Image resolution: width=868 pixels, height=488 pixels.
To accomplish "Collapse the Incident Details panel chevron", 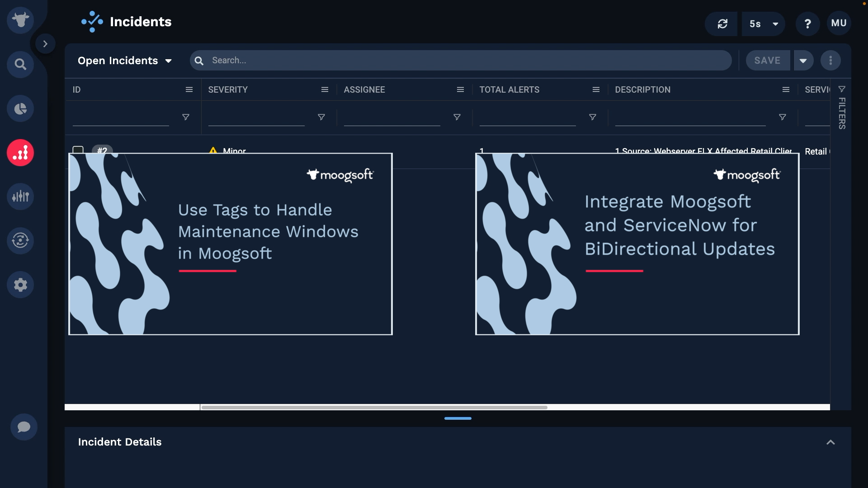I will click(830, 442).
